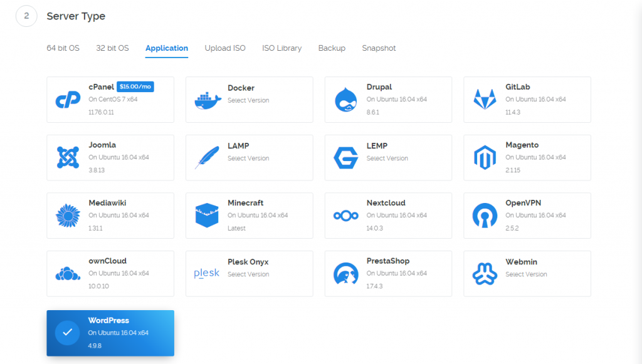
Task: Click the Joomla logo icon
Action: [x=68, y=157]
